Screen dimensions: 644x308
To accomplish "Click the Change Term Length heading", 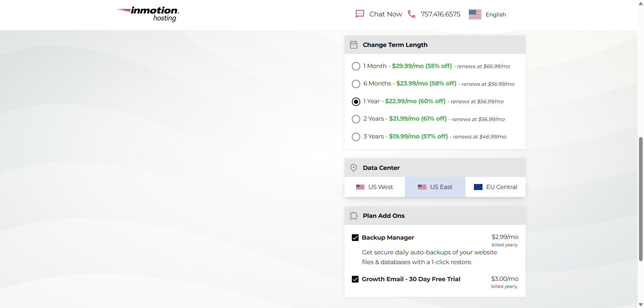I will coord(395,45).
